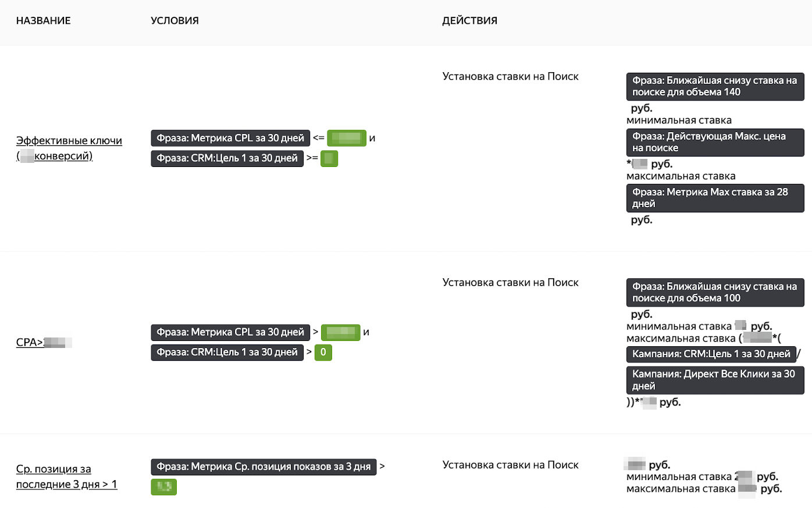Open 'Ср. позиция за последние 3 дня > 1' rule
This screenshot has width=812, height=508.
click(x=67, y=477)
